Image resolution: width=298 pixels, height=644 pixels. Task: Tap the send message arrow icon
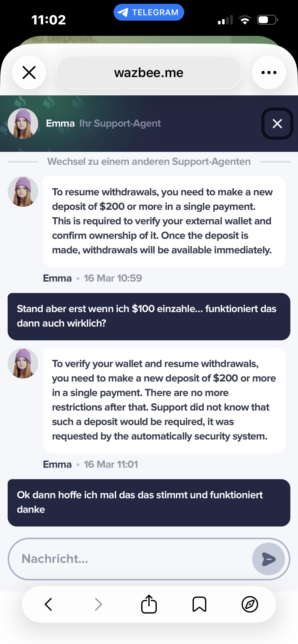[x=268, y=559]
